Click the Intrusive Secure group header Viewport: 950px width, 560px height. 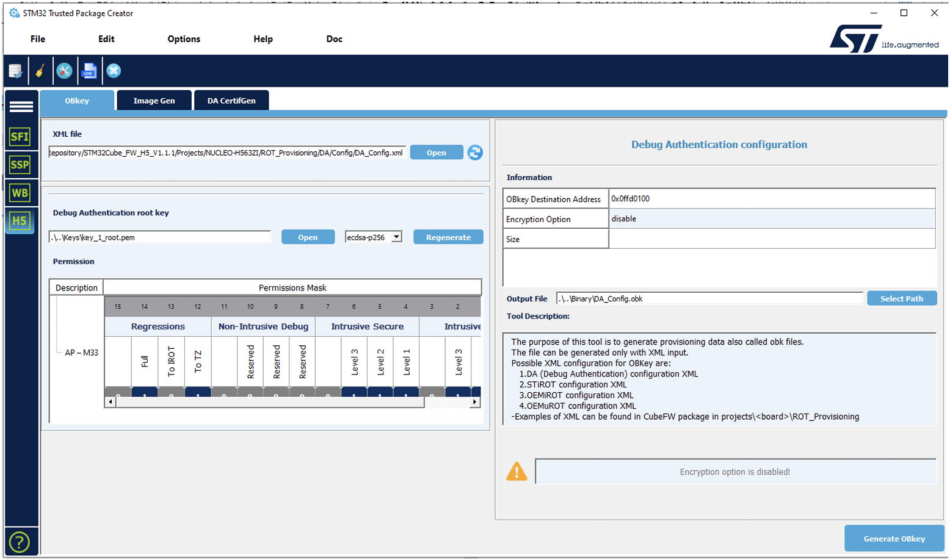click(367, 326)
